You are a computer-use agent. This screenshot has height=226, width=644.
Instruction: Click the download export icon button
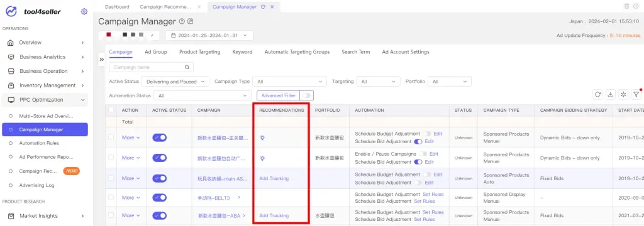(611, 95)
